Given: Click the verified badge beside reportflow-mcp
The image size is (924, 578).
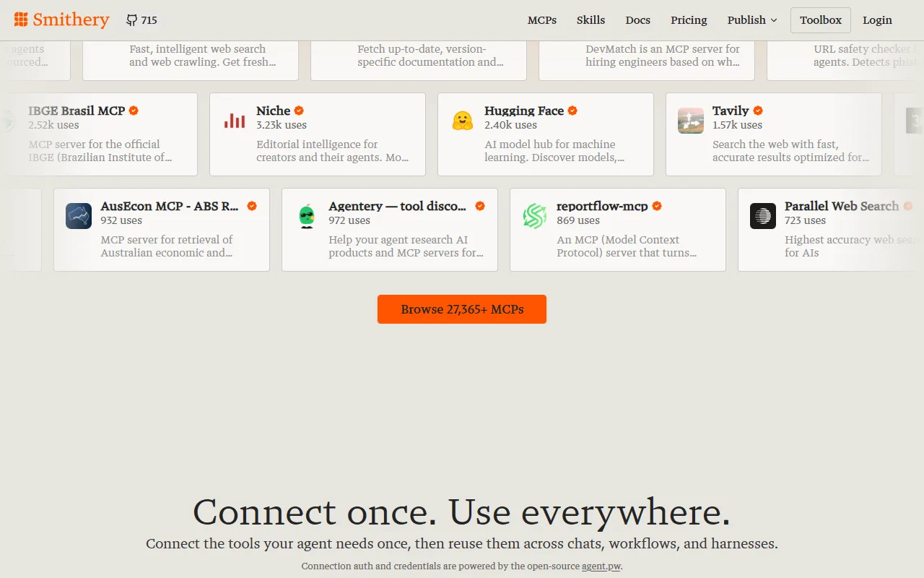Looking at the screenshot, I should [657, 206].
